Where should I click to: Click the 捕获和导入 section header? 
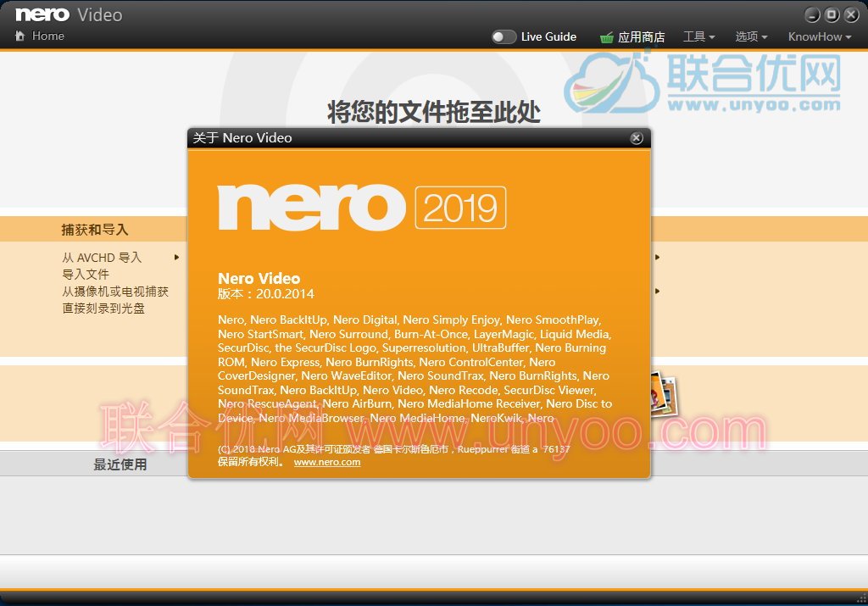pyautogui.click(x=95, y=230)
